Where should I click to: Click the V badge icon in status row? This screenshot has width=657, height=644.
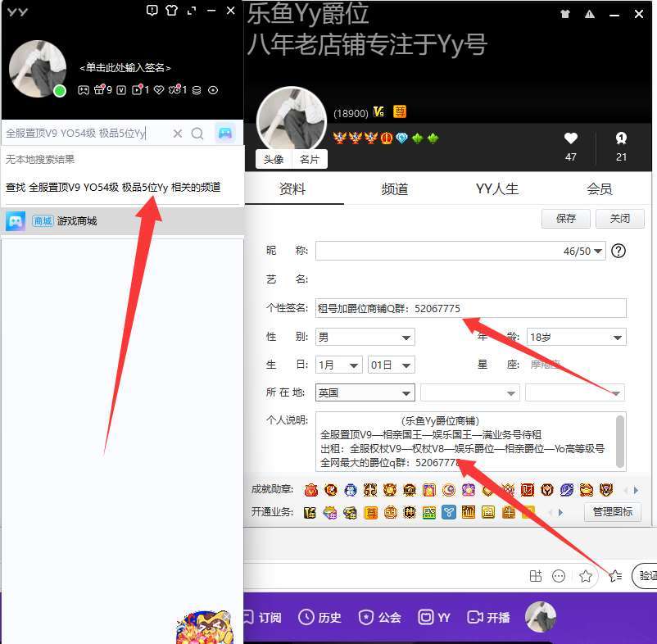coord(121,90)
